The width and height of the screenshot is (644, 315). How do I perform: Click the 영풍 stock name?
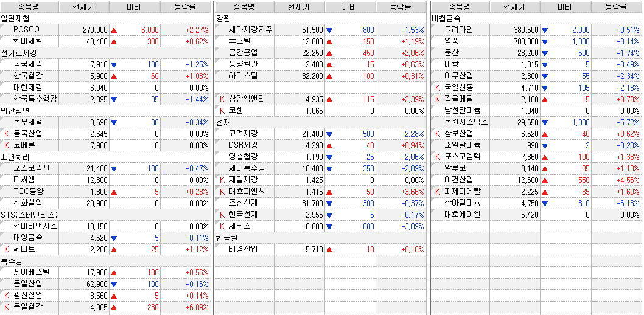(x=452, y=41)
